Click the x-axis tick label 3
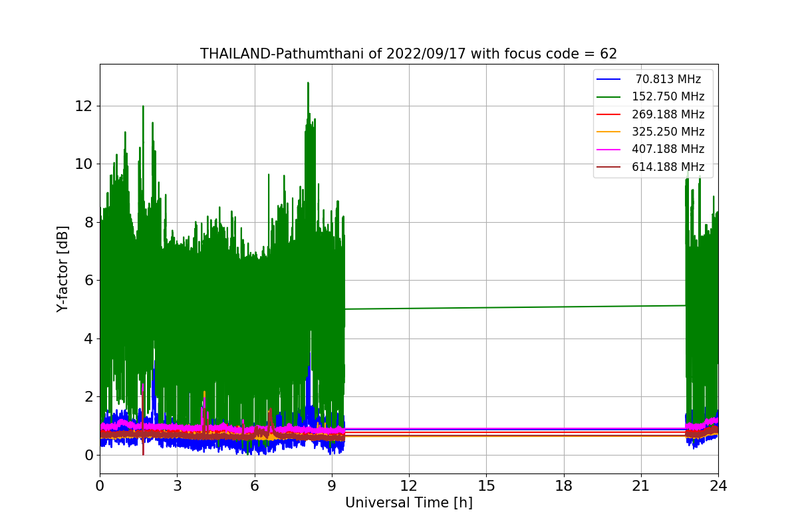Image resolution: width=798 pixels, height=532 pixels. point(177,486)
